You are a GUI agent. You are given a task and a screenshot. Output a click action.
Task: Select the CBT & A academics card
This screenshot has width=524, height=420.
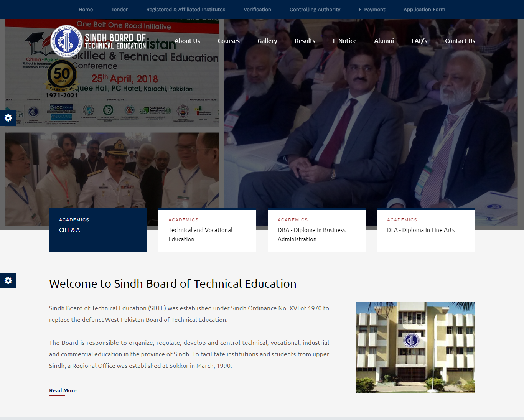(x=98, y=230)
